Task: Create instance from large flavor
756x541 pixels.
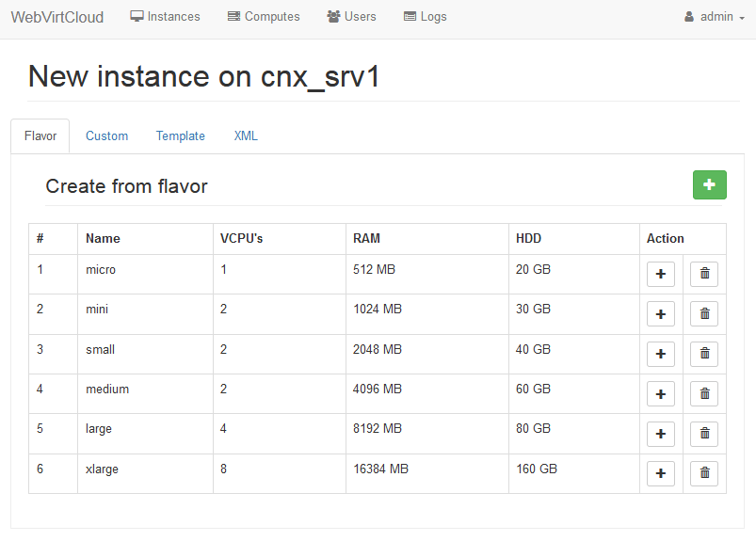Action: pyautogui.click(x=660, y=434)
